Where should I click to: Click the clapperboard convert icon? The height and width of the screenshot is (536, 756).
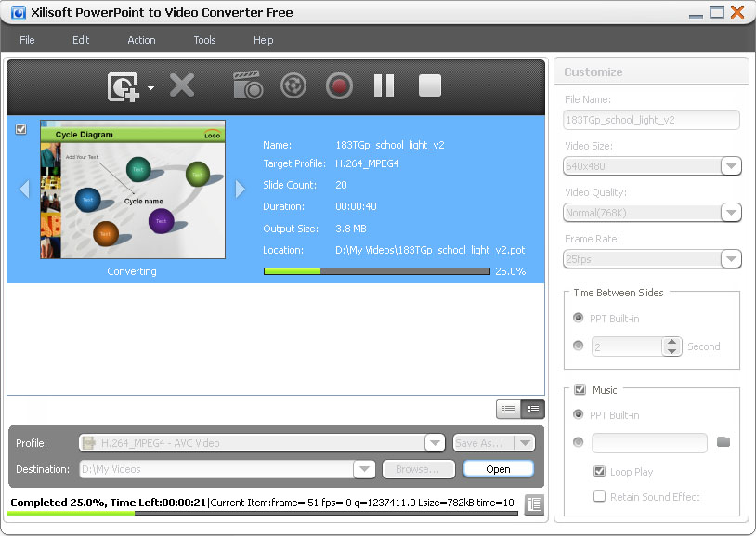pyautogui.click(x=248, y=86)
